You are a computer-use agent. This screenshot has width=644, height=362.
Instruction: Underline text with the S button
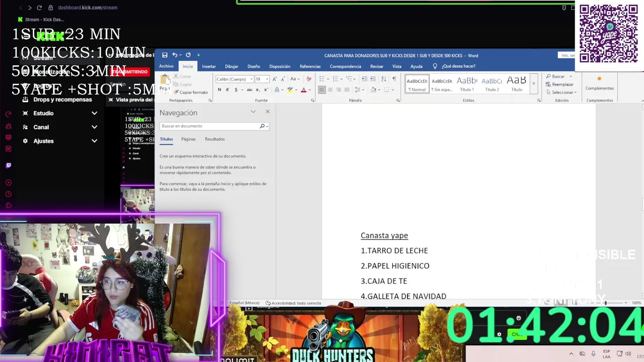coord(235,89)
